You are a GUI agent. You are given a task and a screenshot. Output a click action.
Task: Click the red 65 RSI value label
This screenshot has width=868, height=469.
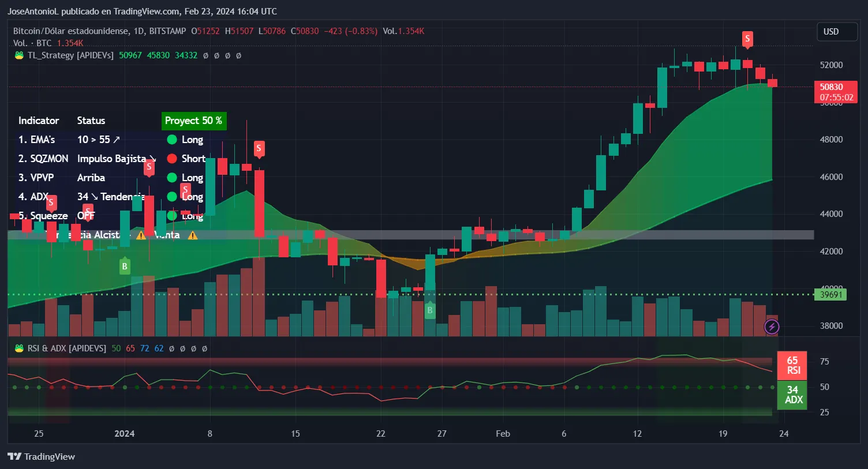click(792, 365)
